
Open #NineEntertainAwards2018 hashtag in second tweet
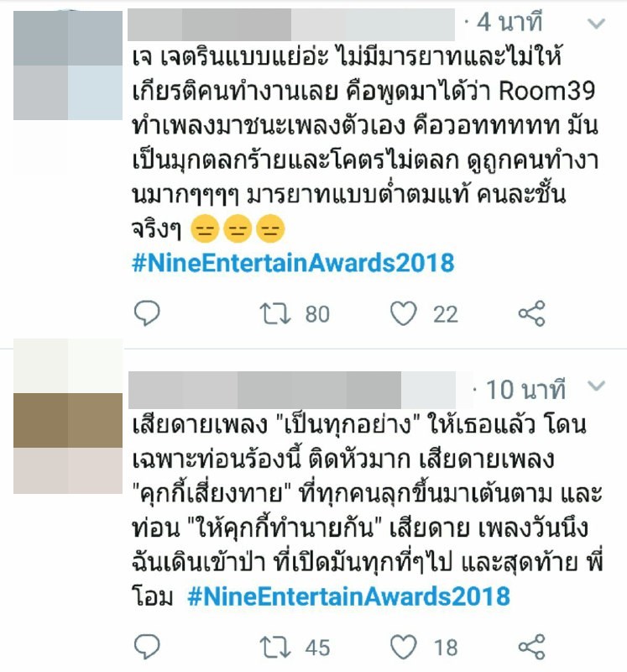pyautogui.click(x=348, y=596)
